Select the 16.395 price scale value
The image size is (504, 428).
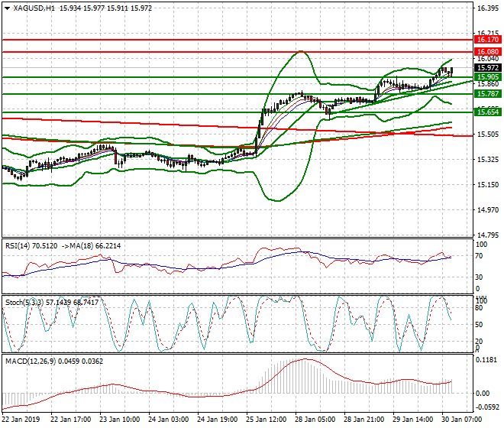pos(488,8)
